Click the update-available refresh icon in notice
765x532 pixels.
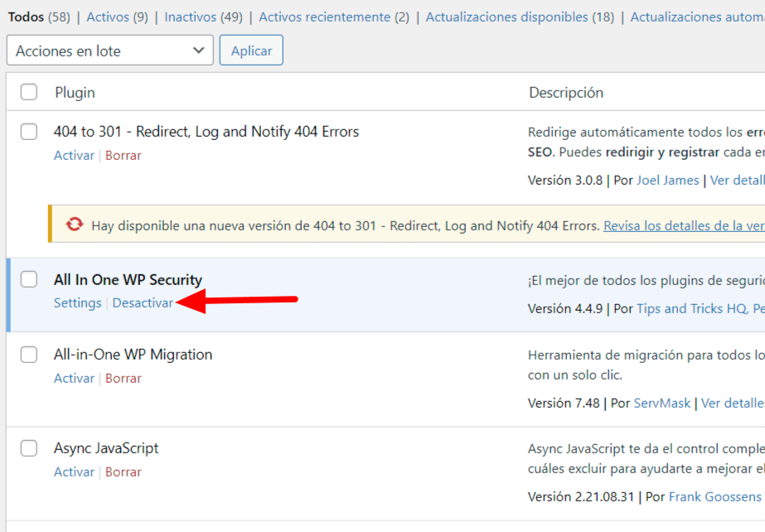[75, 225]
